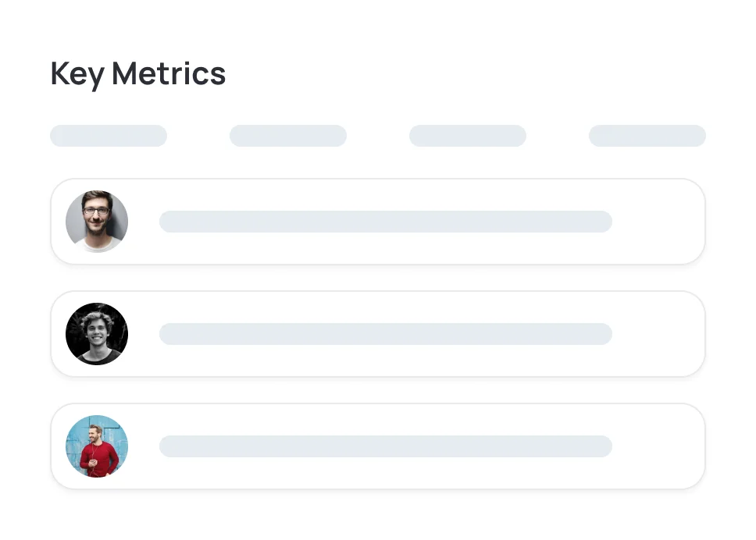Select the second placeholder tab pill
The height and width of the screenshot is (540, 756).
point(288,136)
